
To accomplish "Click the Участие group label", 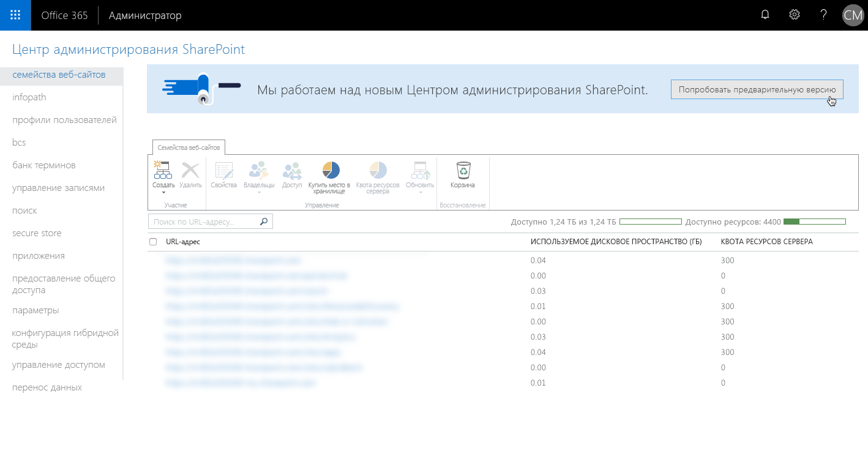I will coord(176,205).
